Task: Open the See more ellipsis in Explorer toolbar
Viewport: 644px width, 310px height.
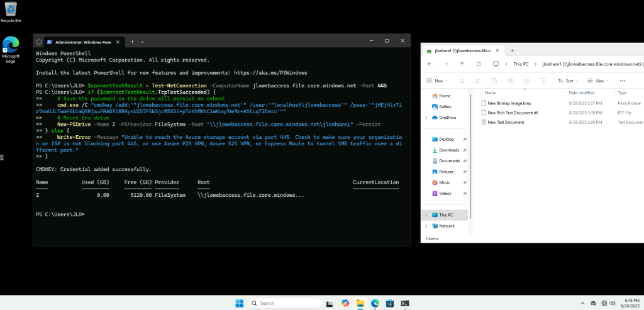Action: [623, 81]
